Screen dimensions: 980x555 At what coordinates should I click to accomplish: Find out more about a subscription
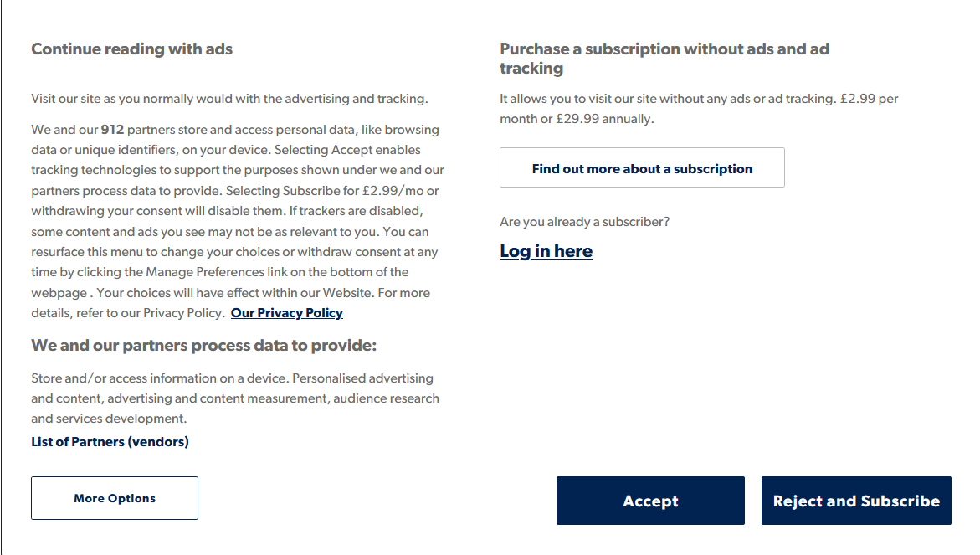pos(642,168)
